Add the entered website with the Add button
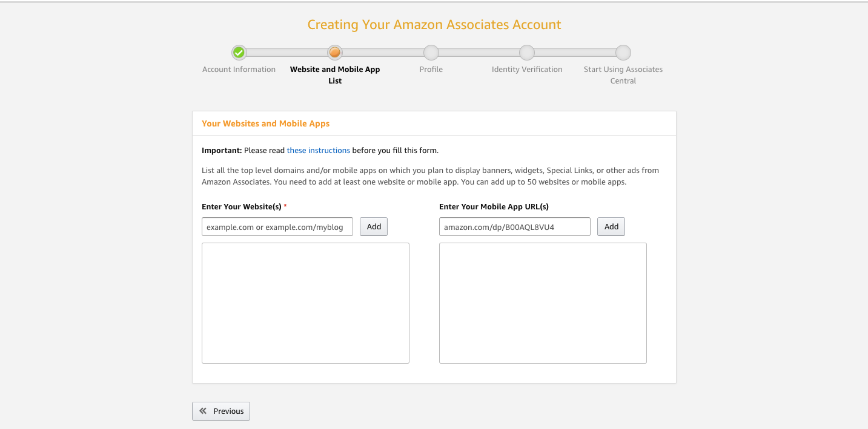The width and height of the screenshot is (868, 429). (374, 227)
